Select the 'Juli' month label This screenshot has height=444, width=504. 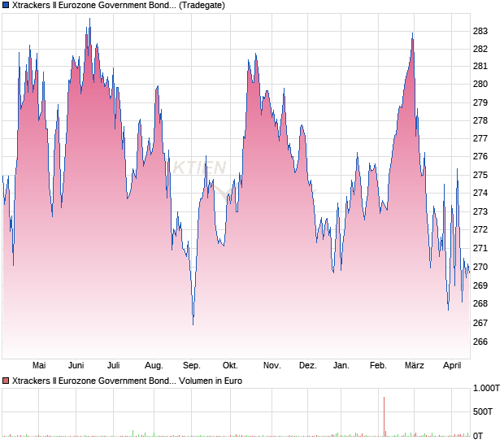[114, 366]
